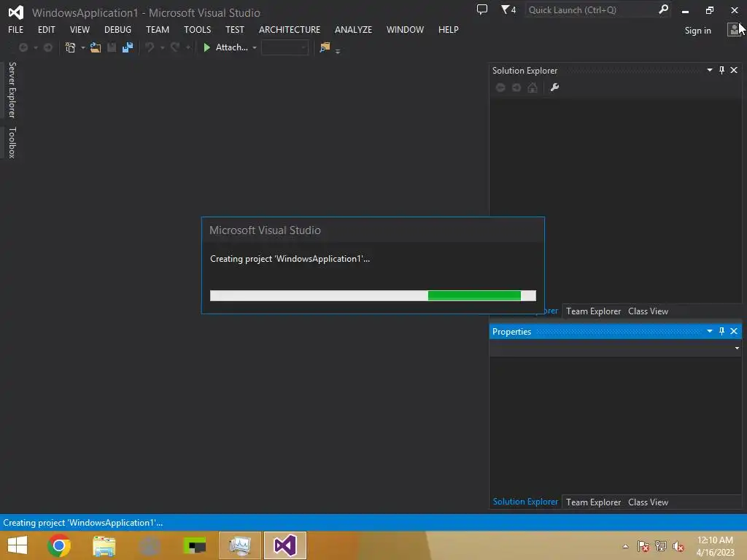Open the TOOLS menu
Image resolution: width=747 pixels, height=560 pixels.
click(x=197, y=29)
